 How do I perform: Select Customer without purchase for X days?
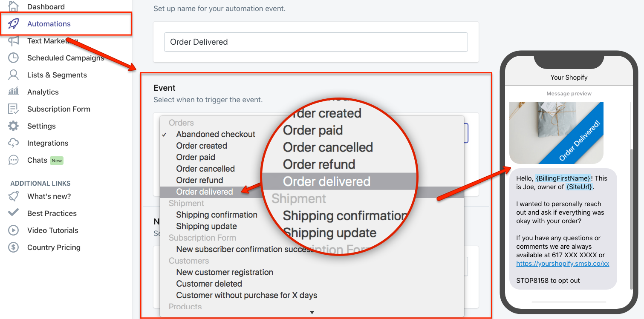[247, 295]
